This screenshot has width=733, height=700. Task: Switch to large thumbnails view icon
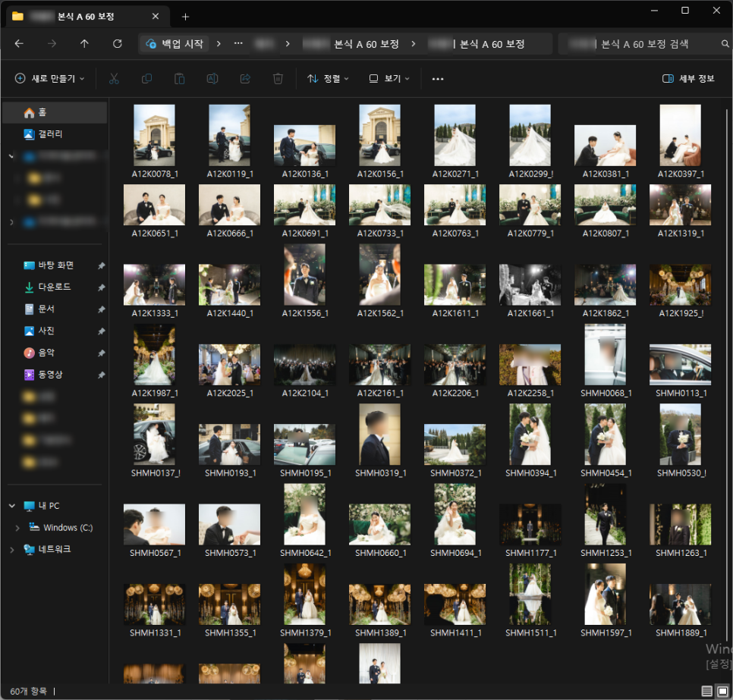coord(722,691)
